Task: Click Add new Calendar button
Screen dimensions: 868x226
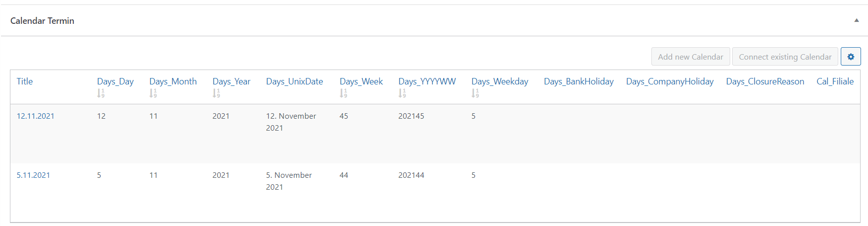Action: pyautogui.click(x=691, y=57)
